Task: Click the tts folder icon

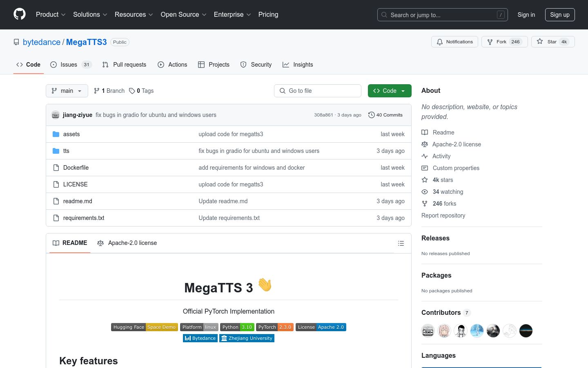Action: pyautogui.click(x=56, y=151)
